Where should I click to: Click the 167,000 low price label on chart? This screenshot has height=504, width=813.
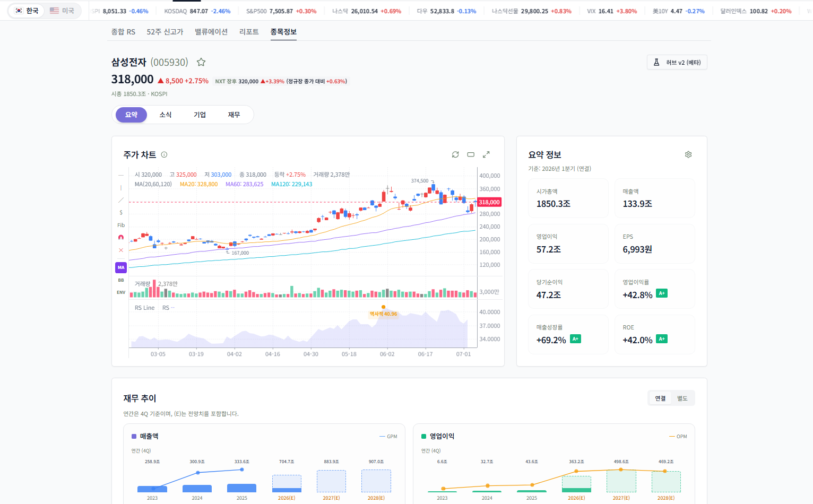pos(240,253)
